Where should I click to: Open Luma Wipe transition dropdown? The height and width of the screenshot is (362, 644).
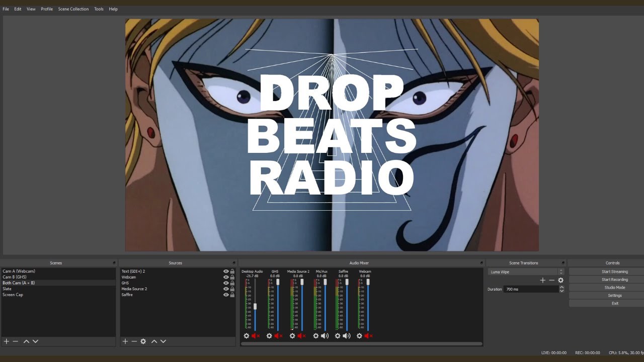tap(526, 272)
